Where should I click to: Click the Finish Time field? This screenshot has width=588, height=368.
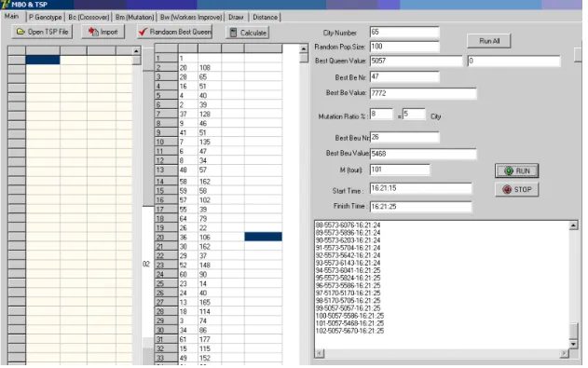point(421,207)
